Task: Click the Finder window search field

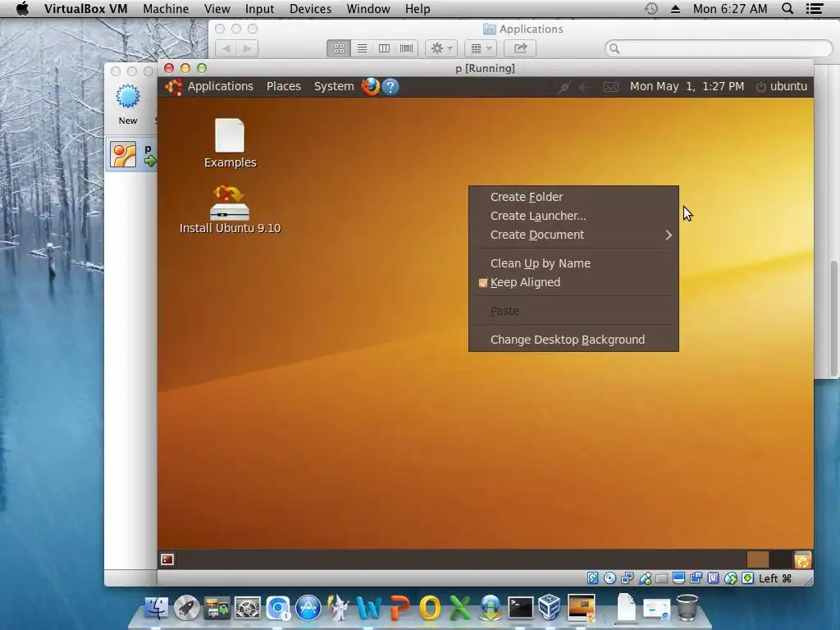Action: (x=719, y=48)
